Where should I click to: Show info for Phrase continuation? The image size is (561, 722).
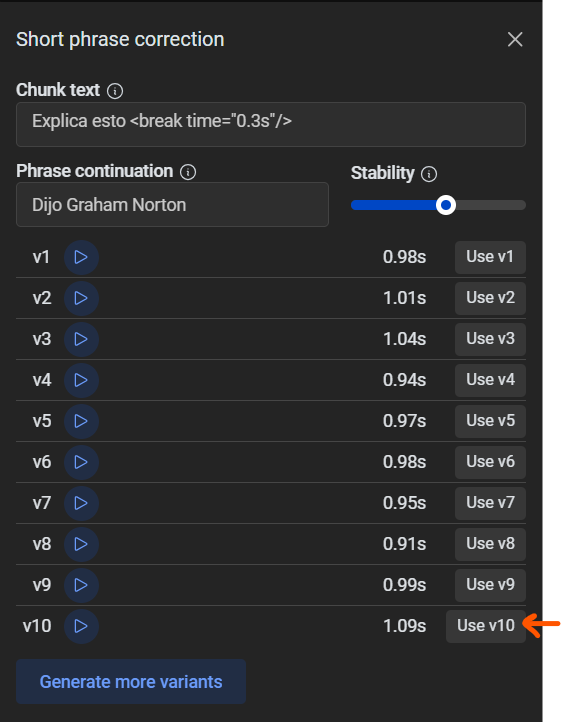(x=188, y=172)
